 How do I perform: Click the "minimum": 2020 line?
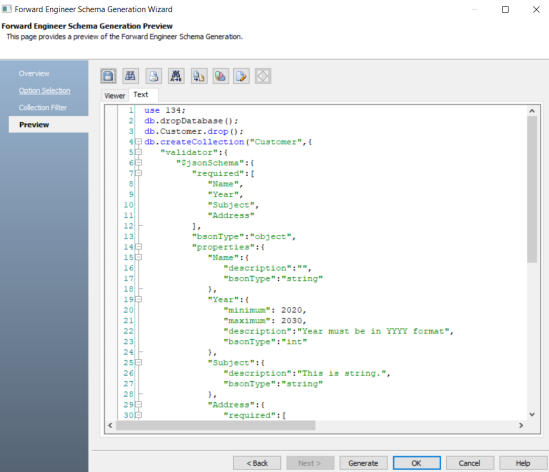coord(265,310)
